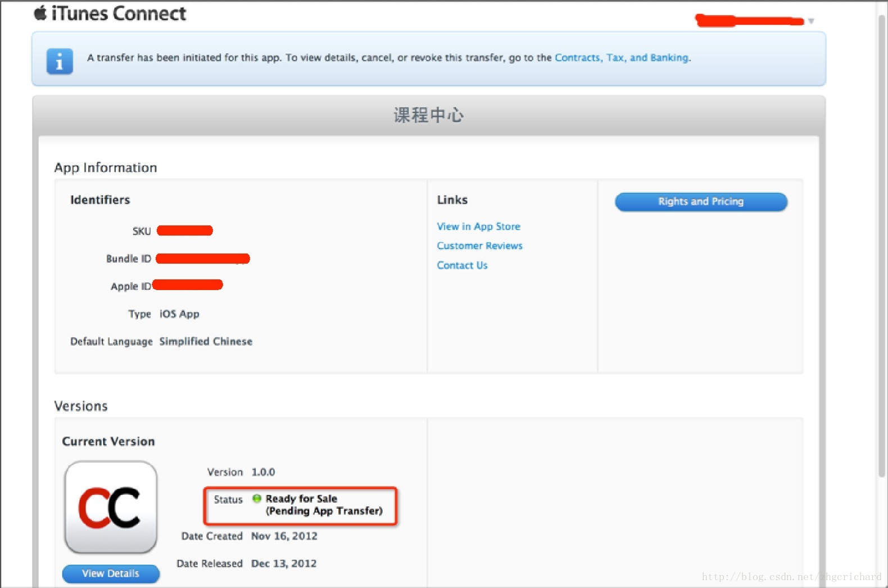Viewport: 888px width, 588px height.
Task: Click the iTunes Connect title text
Action: [119, 13]
